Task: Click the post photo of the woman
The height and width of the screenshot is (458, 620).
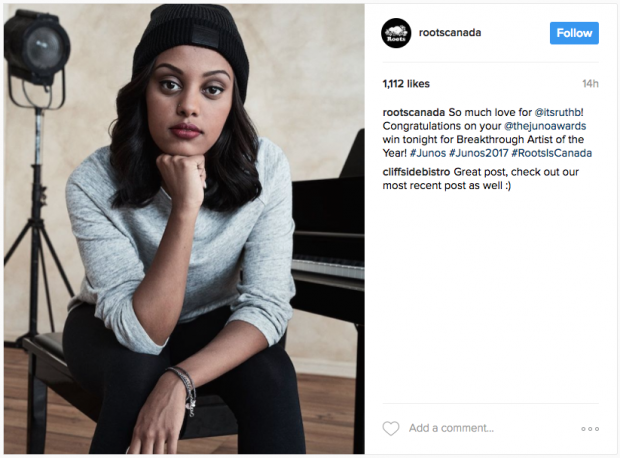Action: [184, 229]
